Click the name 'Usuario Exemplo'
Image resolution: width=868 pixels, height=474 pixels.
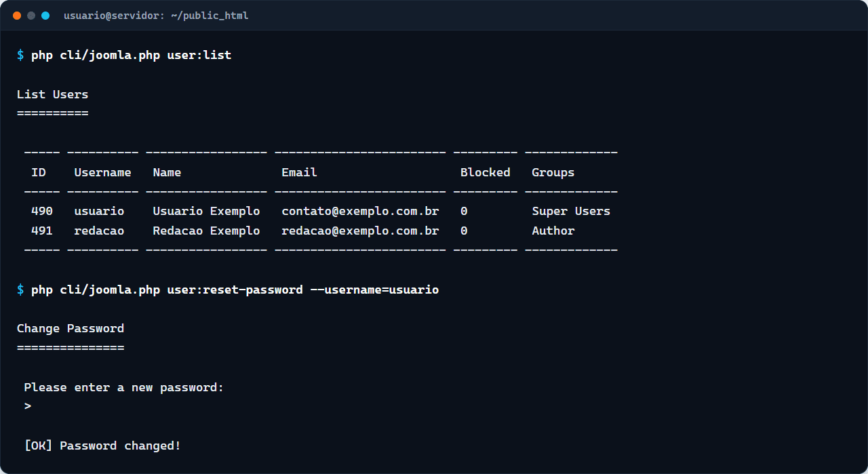point(206,211)
